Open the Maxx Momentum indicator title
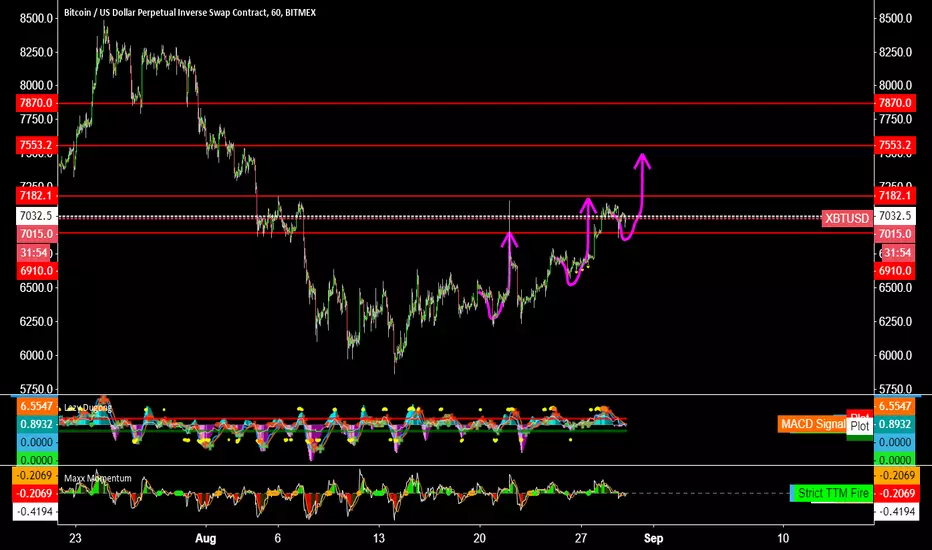The height and width of the screenshot is (550, 932). pos(97,478)
